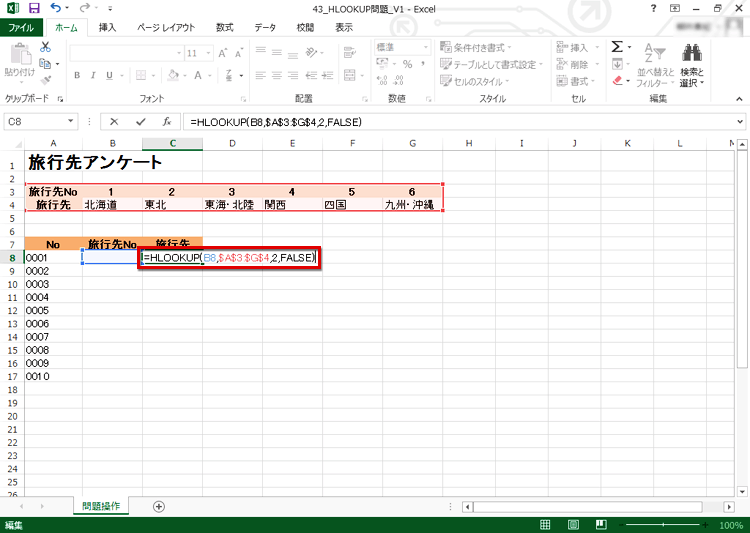Confirm formula with checkmark Enter button

[x=141, y=122]
